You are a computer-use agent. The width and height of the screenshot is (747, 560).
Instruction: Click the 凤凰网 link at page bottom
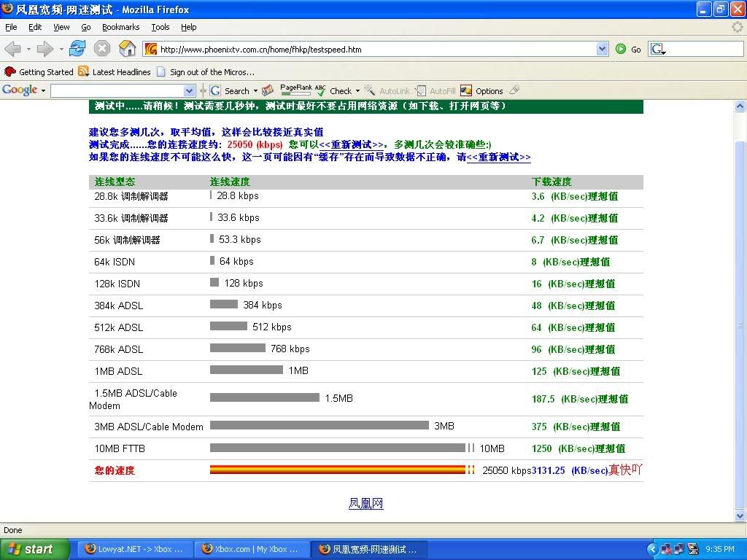(365, 503)
